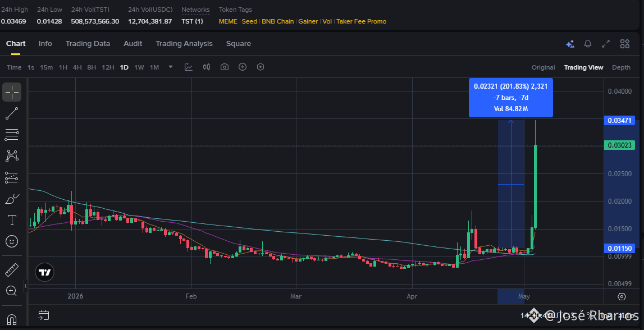
Task: Select the ruler measure tool
Action: click(x=12, y=269)
